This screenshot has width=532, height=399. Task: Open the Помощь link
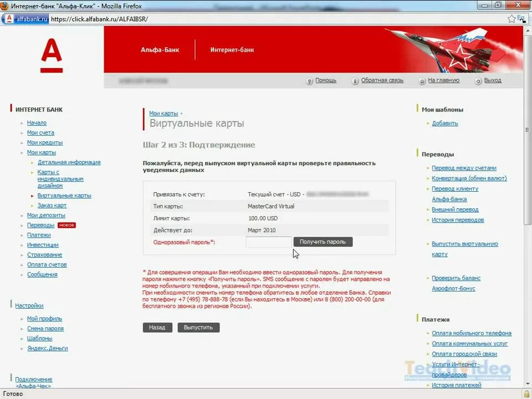[x=326, y=80]
